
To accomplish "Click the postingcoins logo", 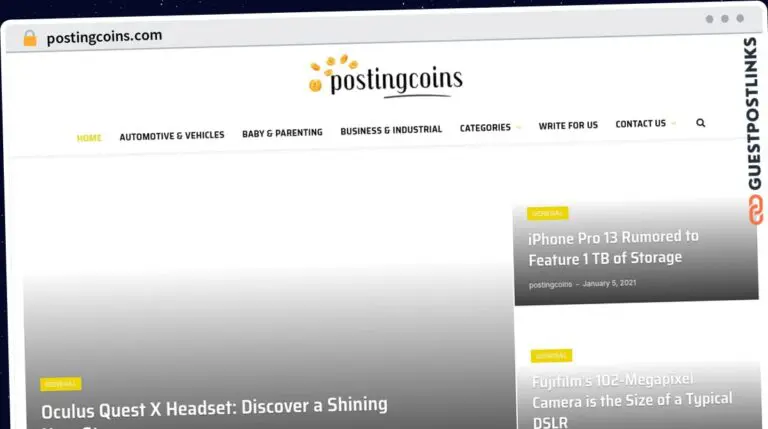I will [x=385, y=76].
